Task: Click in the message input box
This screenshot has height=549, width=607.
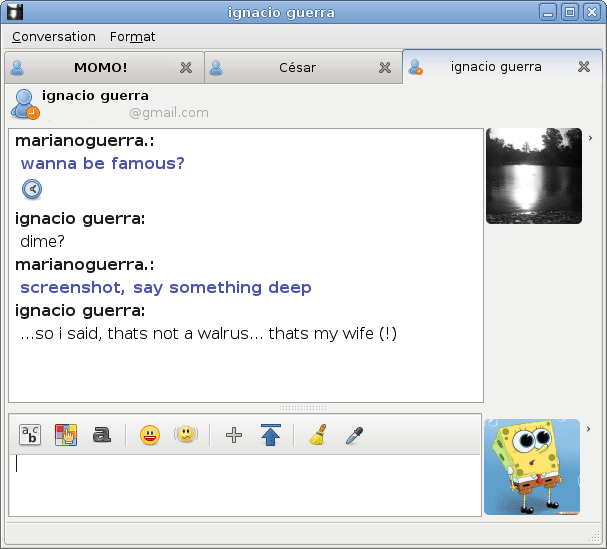Action: (245, 485)
